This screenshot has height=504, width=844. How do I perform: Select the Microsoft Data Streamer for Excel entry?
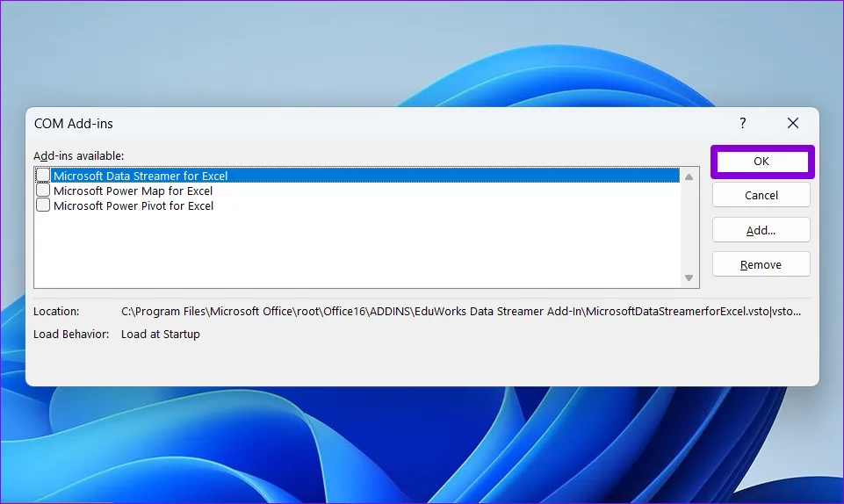[141, 176]
